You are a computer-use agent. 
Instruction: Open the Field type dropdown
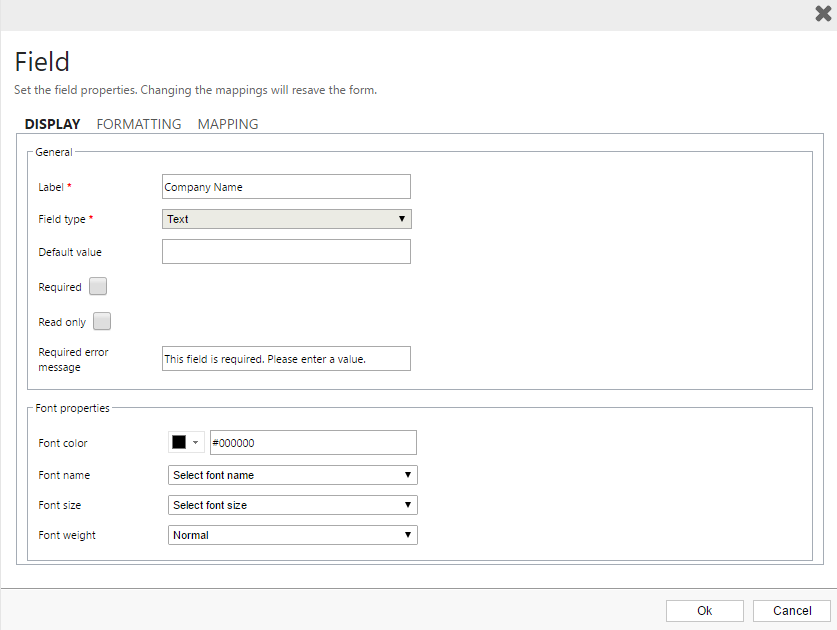(x=402, y=218)
